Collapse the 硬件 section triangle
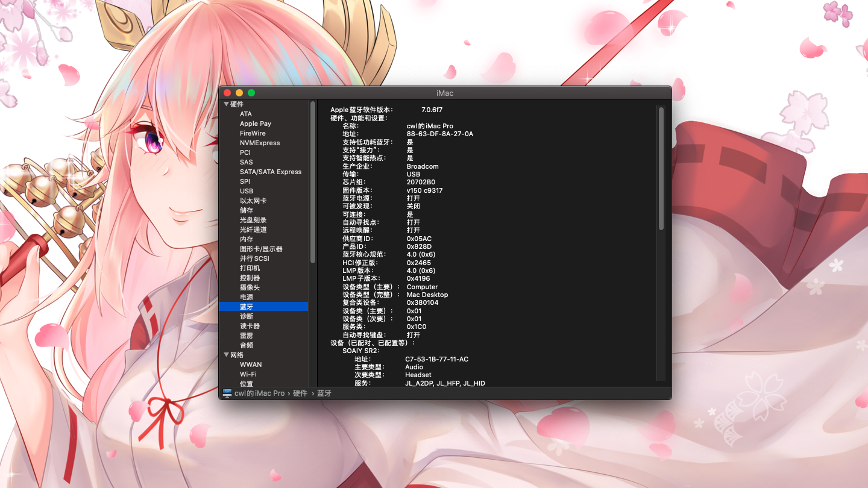This screenshot has height=488, width=868. 226,104
